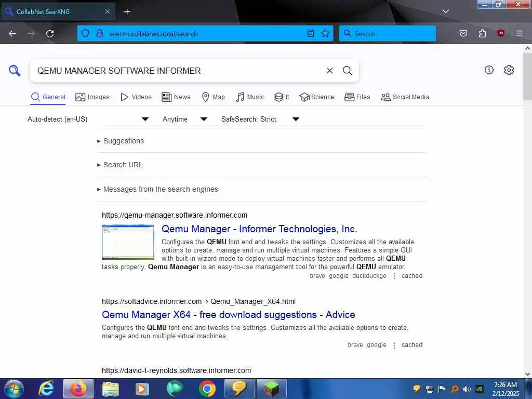Close the CollabNet SearXNG tab

(107, 11)
